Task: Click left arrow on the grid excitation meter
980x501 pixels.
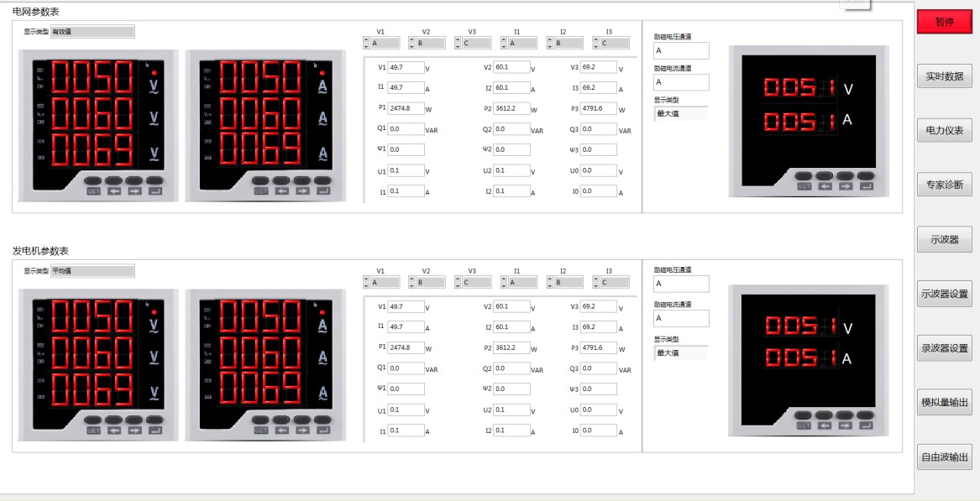Action: 825,186
